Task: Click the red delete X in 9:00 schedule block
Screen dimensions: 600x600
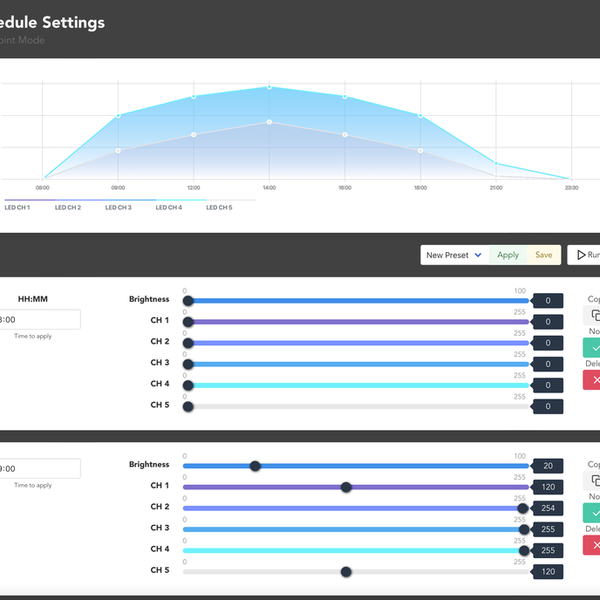Action: coord(593,545)
